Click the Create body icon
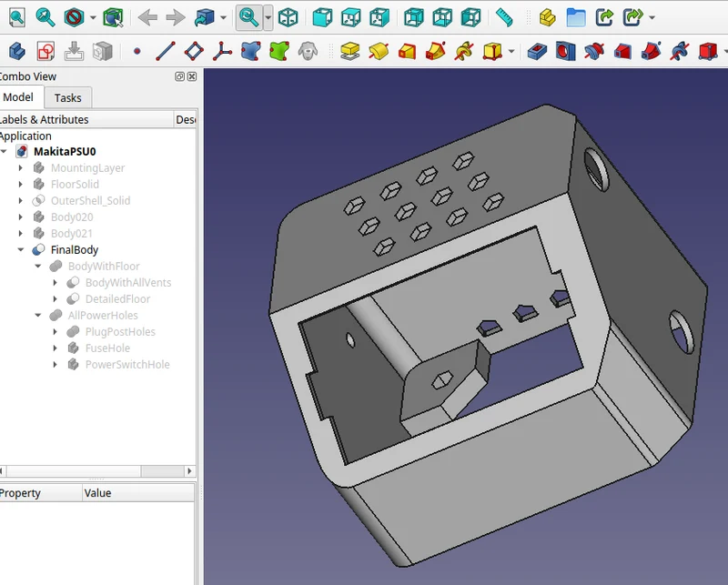 coord(17,51)
